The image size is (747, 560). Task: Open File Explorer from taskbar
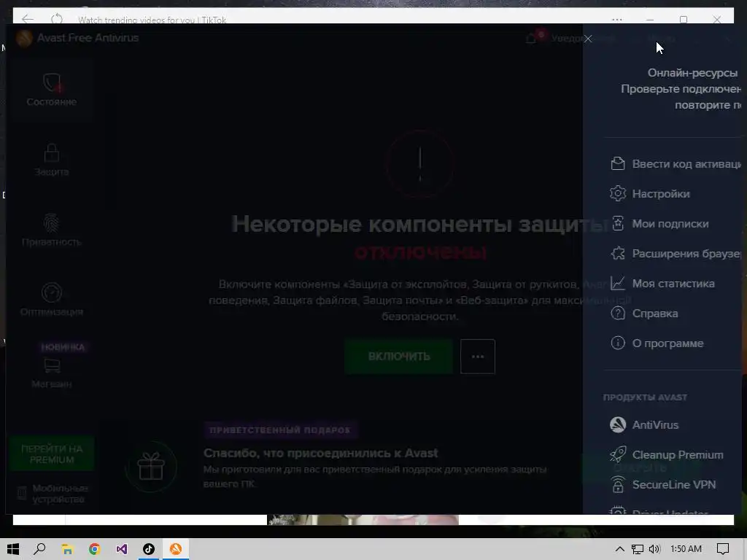click(x=67, y=549)
